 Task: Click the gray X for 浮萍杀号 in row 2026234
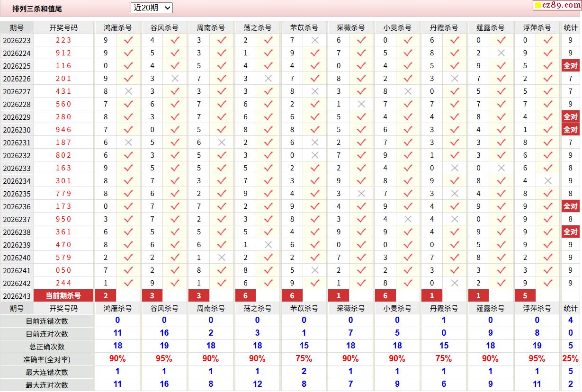pos(548,181)
